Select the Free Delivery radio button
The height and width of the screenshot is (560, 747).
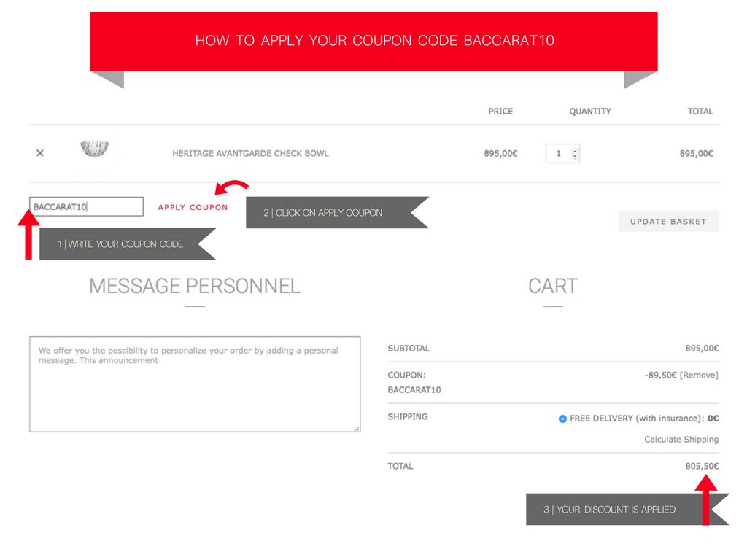pyautogui.click(x=562, y=419)
